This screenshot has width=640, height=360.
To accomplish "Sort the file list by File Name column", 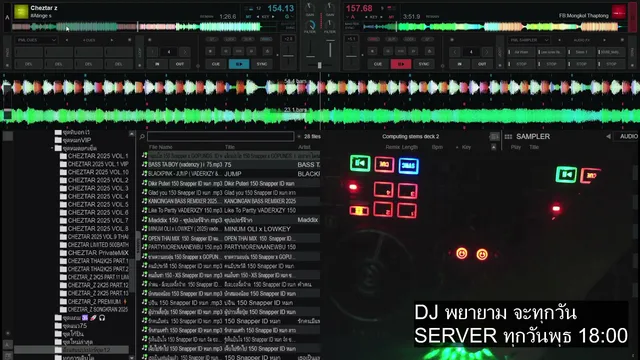I will click(160, 147).
